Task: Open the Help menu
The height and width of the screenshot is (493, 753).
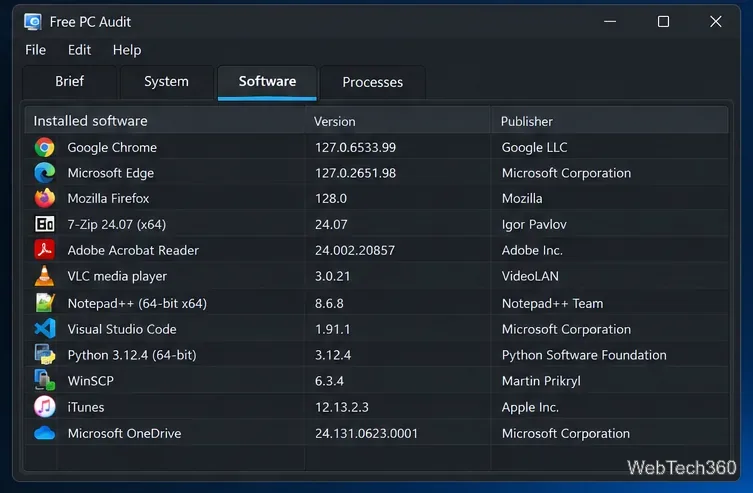Action: pos(127,50)
